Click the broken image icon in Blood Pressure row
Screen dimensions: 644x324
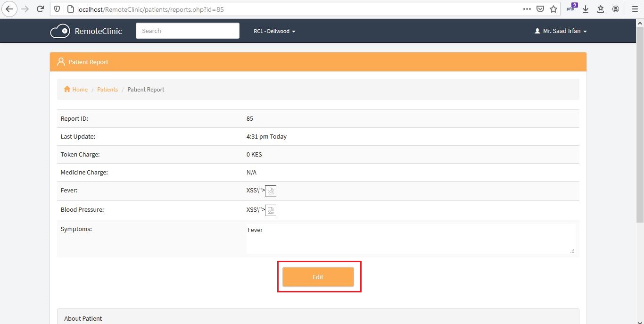[x=271, y=210]
